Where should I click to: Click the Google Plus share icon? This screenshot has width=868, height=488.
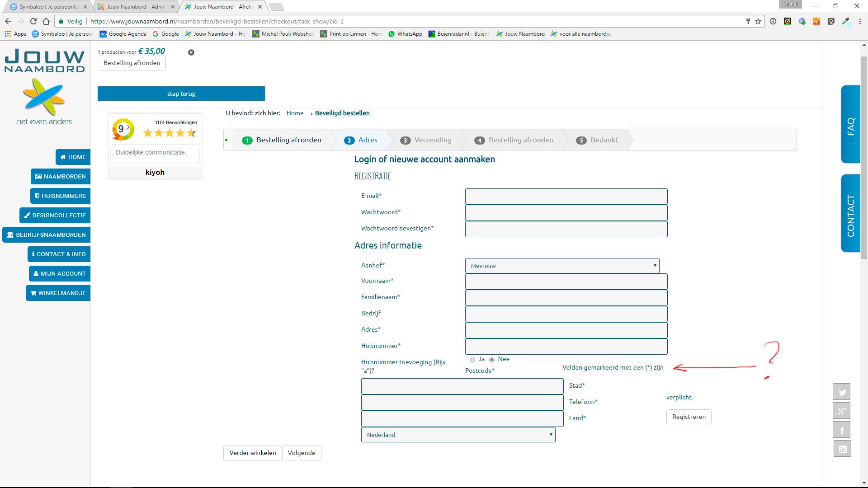point(842,411)
